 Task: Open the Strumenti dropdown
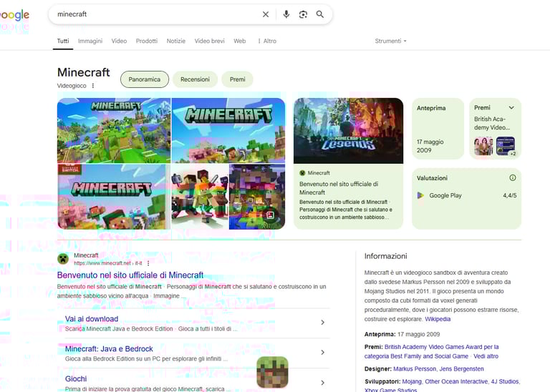tap(390, 41)
